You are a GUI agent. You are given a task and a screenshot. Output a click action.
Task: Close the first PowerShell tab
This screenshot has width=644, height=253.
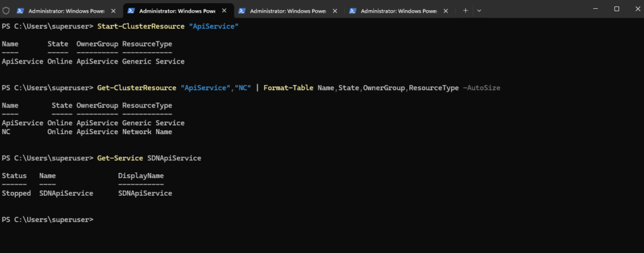point(113,11)
